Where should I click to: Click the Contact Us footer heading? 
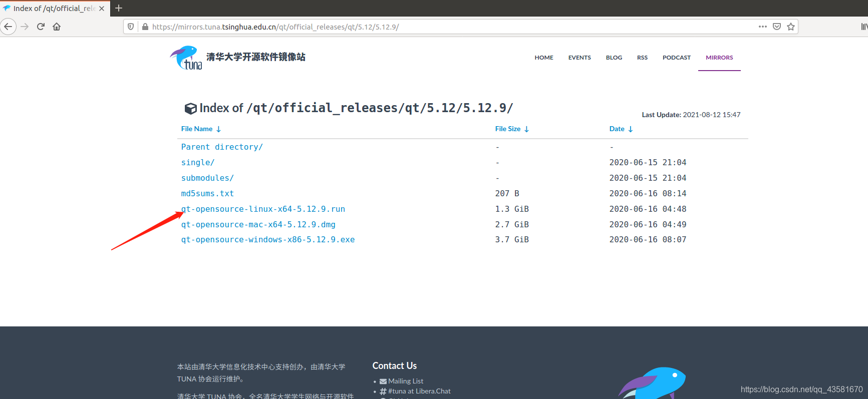395,366
